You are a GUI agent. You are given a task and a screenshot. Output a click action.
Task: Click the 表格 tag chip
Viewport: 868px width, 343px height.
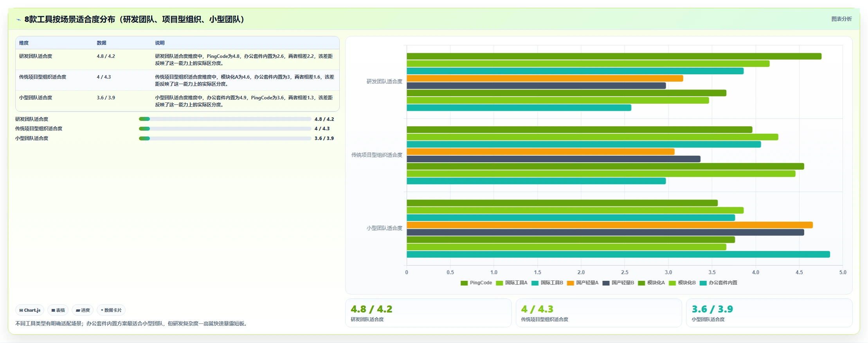[x=58, y=310]
